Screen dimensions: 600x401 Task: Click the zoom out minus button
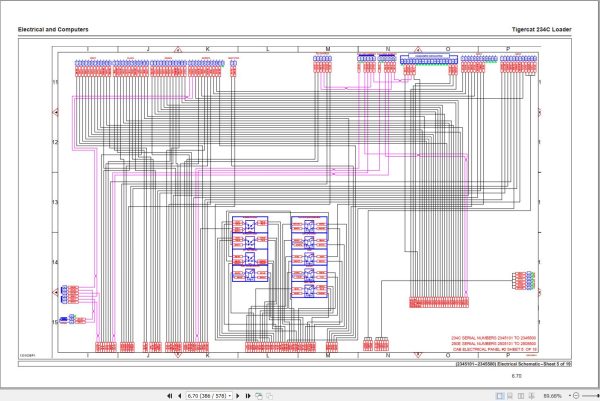tap(576, 396)
